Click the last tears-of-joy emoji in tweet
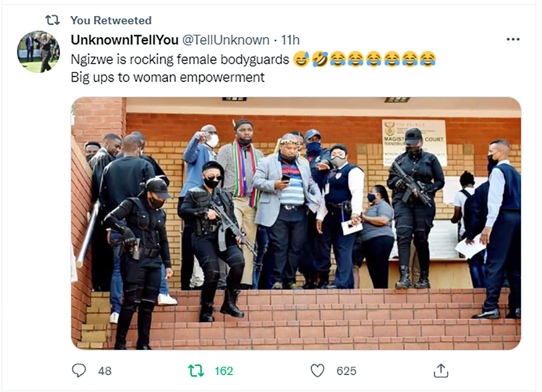542x392 pixels. [x=428, y=59]
